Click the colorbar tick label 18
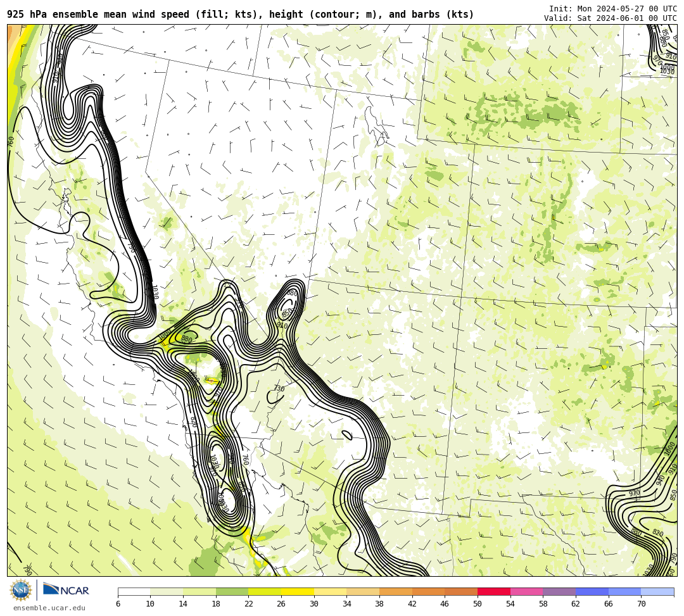684x616 pixels. pos(216,604)
